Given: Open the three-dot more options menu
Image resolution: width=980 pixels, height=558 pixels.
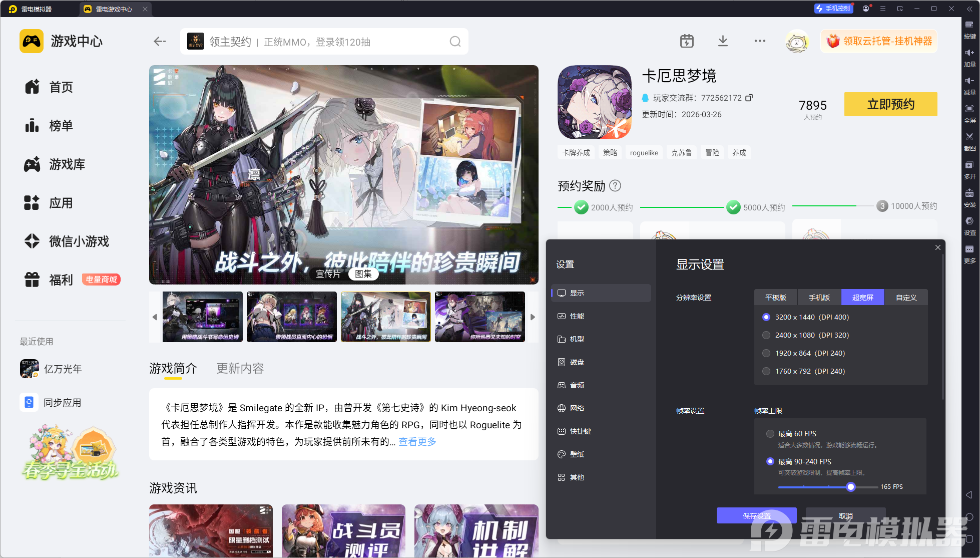Looking at the screenshot, I should [x=760, y=41].
